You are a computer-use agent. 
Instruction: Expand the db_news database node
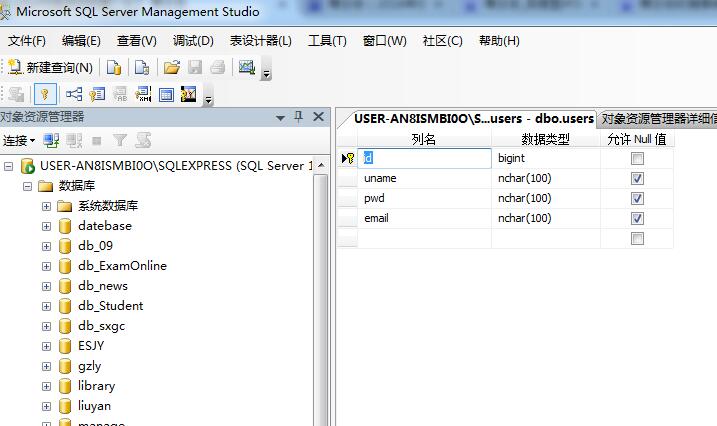46,286
